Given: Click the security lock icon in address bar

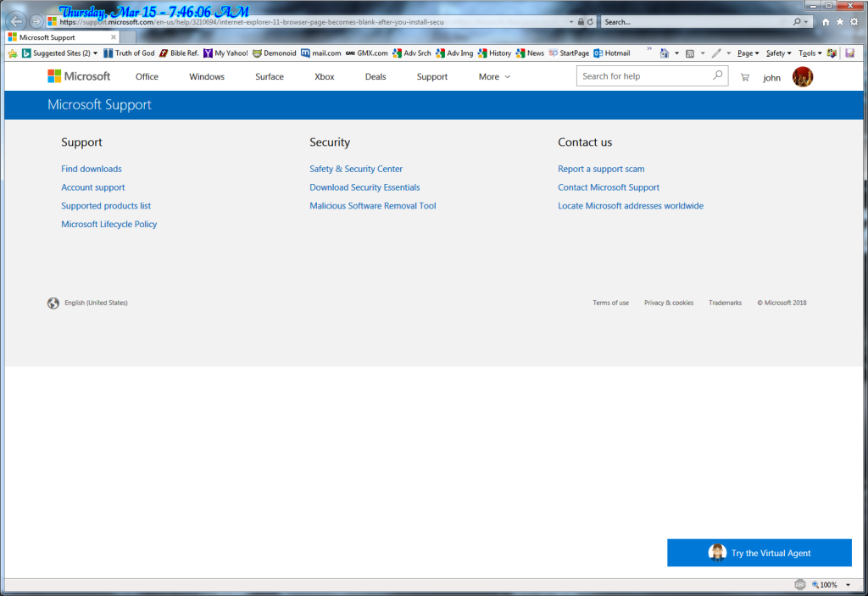Looking at the screenshot, I should point(581,21).
